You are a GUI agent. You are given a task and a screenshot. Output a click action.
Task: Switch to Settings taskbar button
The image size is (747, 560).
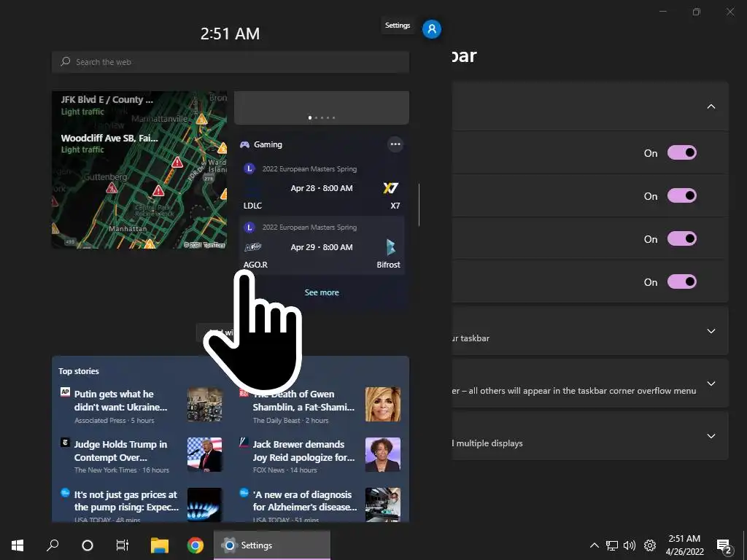click(271, 545)
